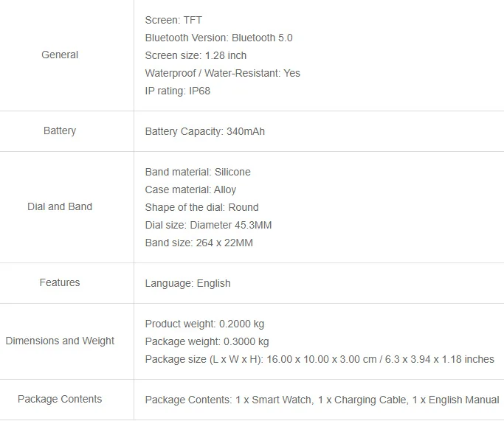Click the General category label
This screenshot has height=421, width=504.
60,55
